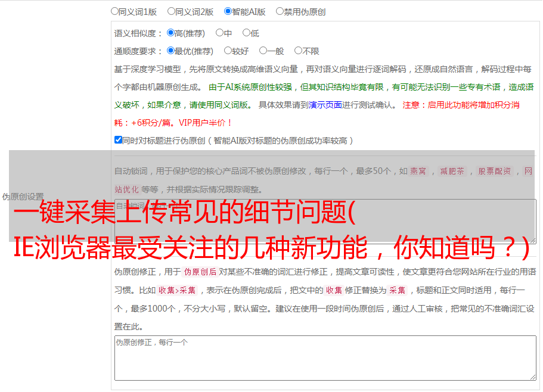543x392 pixels.
Task: Toggle the 同时对标题进行伪原创 checkbox
Action: 118,140
